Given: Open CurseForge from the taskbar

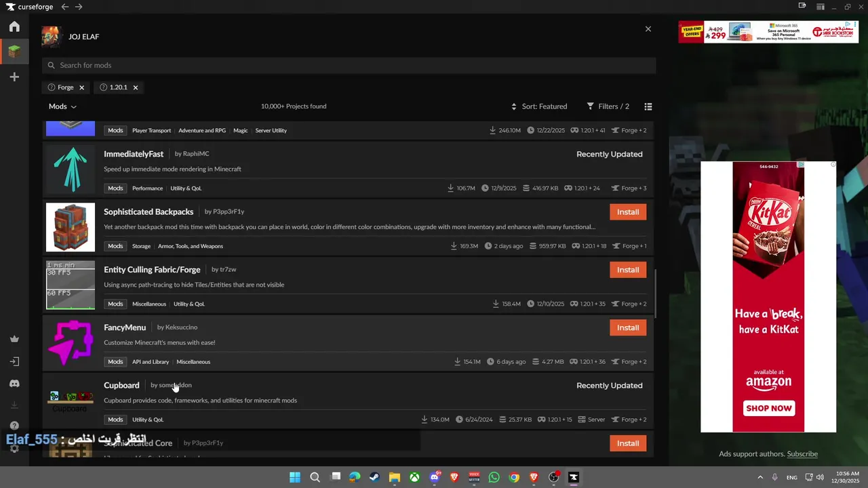Looking at the screenshot, I should point(574,477).
